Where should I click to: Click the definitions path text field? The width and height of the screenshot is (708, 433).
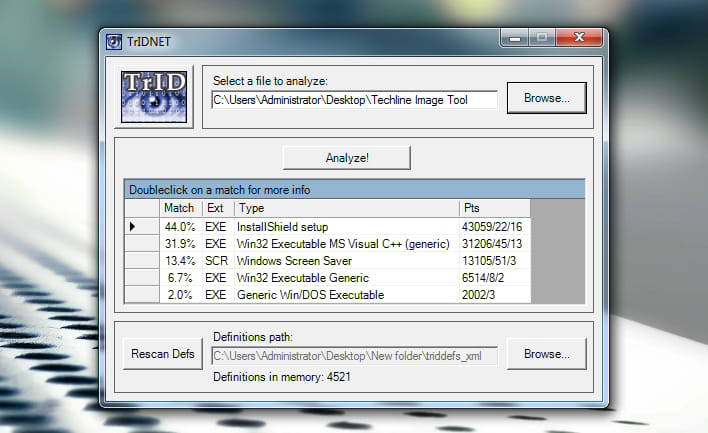pos(354,356)
